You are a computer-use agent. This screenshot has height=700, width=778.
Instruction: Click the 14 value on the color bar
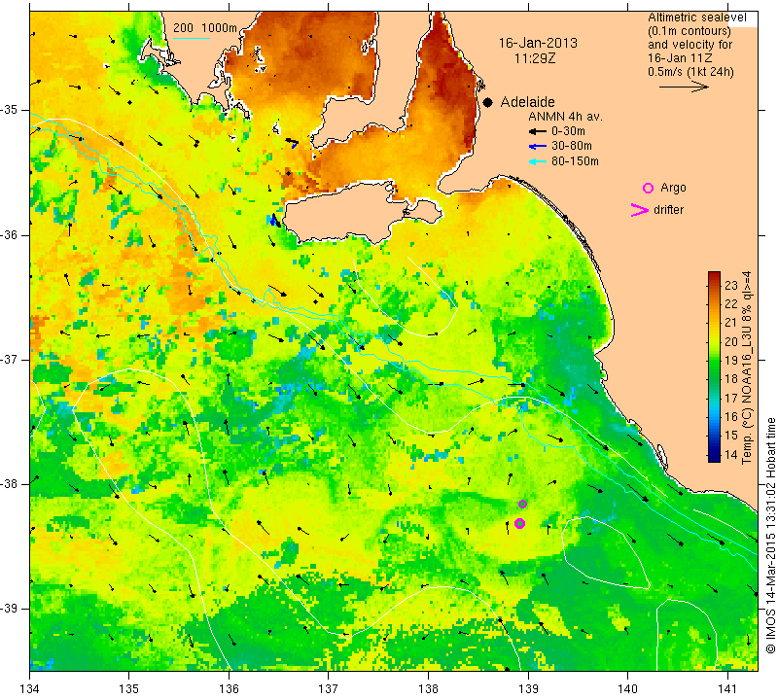(731, 454)
